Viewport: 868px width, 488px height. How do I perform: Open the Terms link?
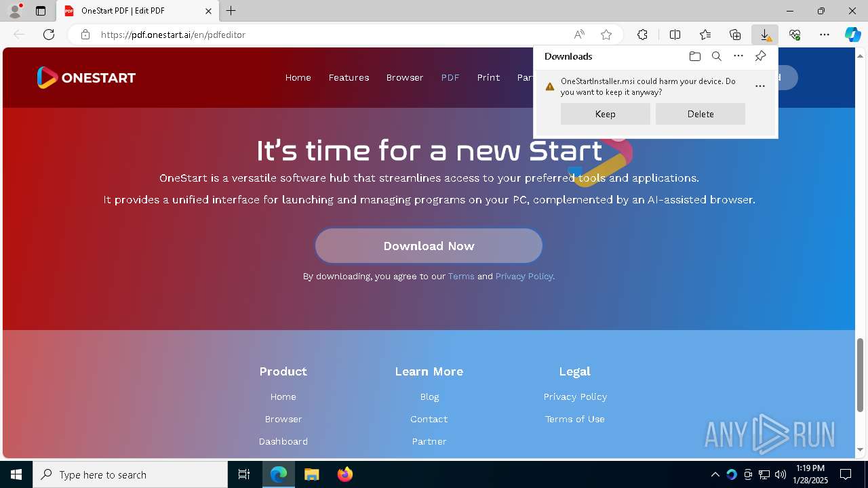click(x=461, y=277)
